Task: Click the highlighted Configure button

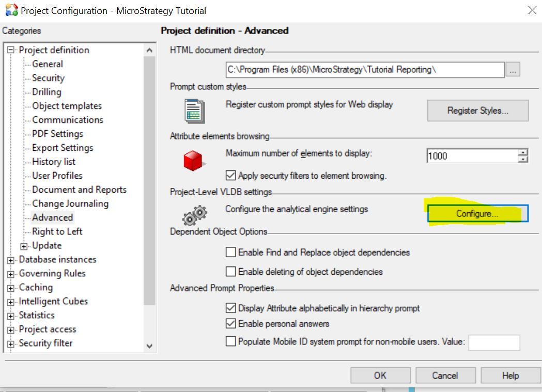Action: coord(477,213)
